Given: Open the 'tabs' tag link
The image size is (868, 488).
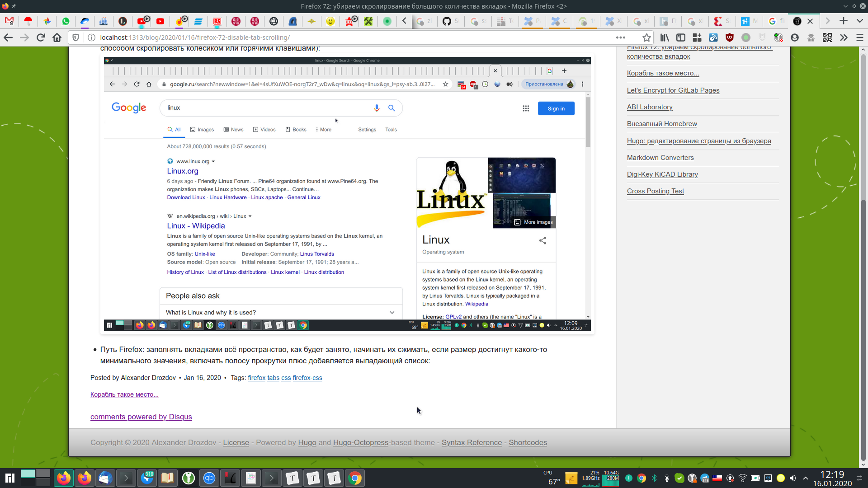Looking at the screenshot, I should [x=273, y=378].
